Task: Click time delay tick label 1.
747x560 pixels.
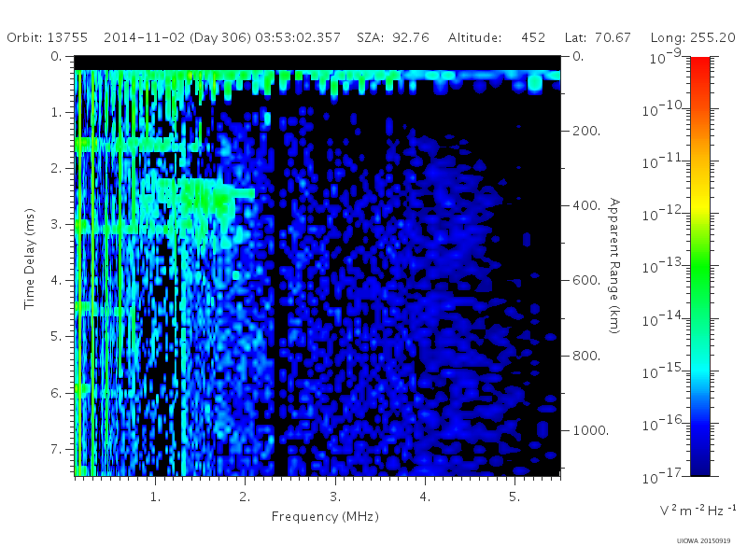Action: pos(56,112)
